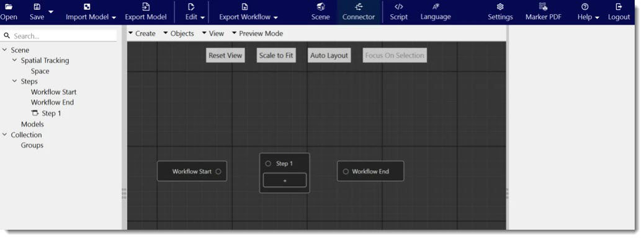Open the Create menu
This screenshot has height=239, width=644.
click(x=141, y=33)
